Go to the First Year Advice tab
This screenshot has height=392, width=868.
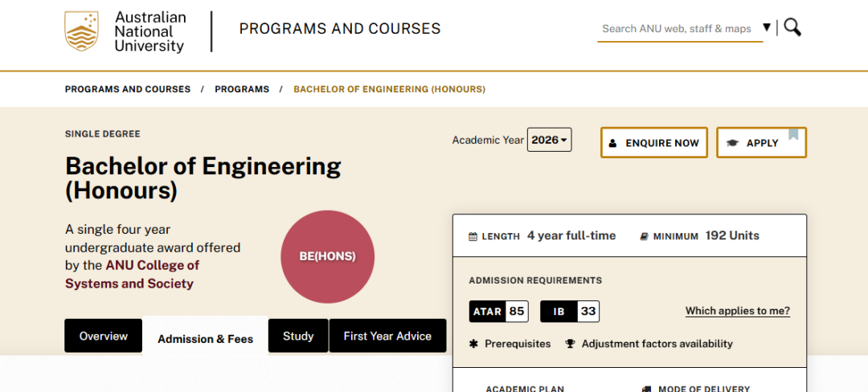point(387,336)
